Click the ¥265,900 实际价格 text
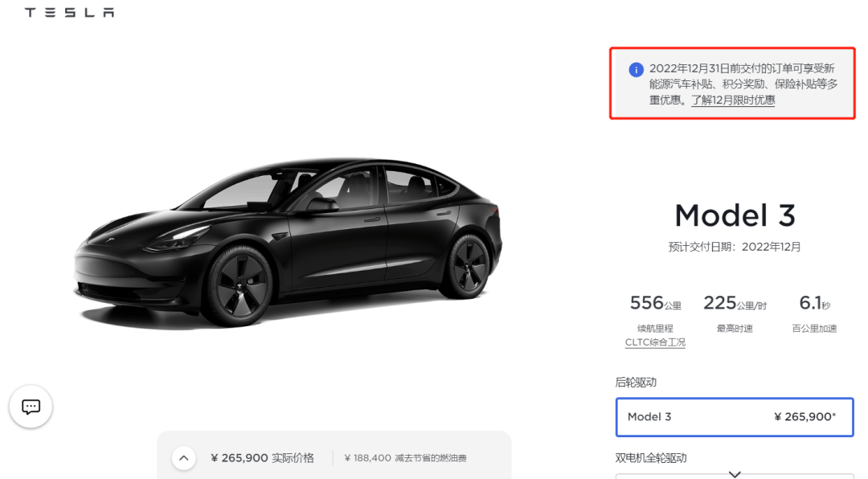The height and width of the screenshot is (479, 868). (x=262, y=458)
